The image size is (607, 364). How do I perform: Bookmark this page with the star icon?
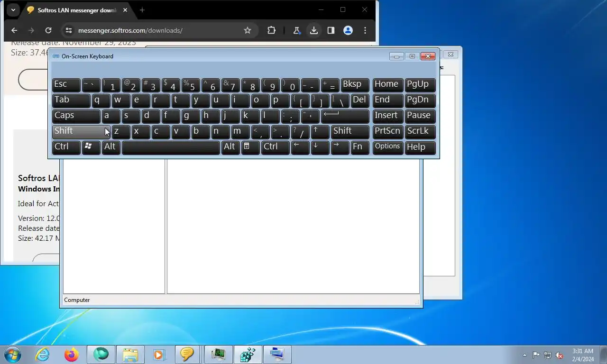pyautogui.click(x=248, y=30)
